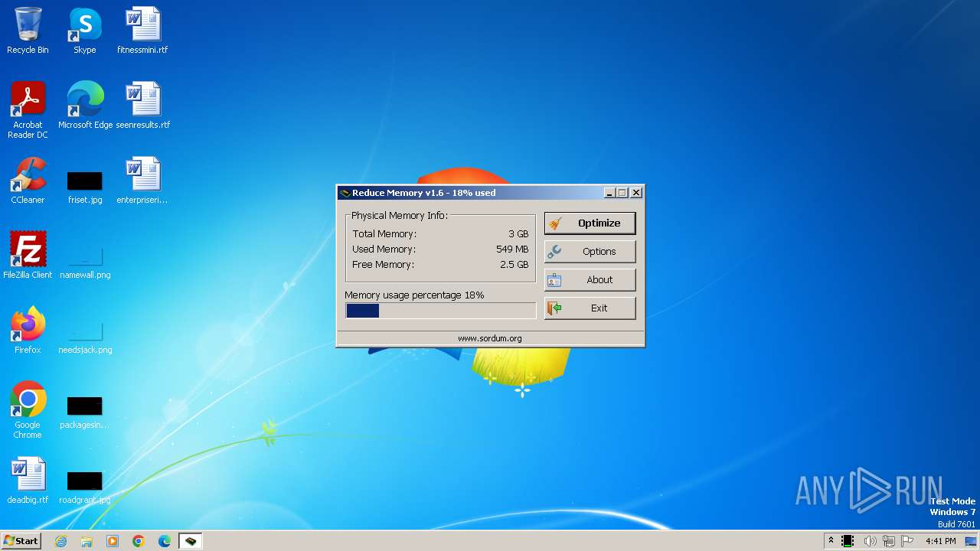Select the Total Memory 3 GB value
The width and height of the screenshot is (980, 551).
(x=518, y=234)
